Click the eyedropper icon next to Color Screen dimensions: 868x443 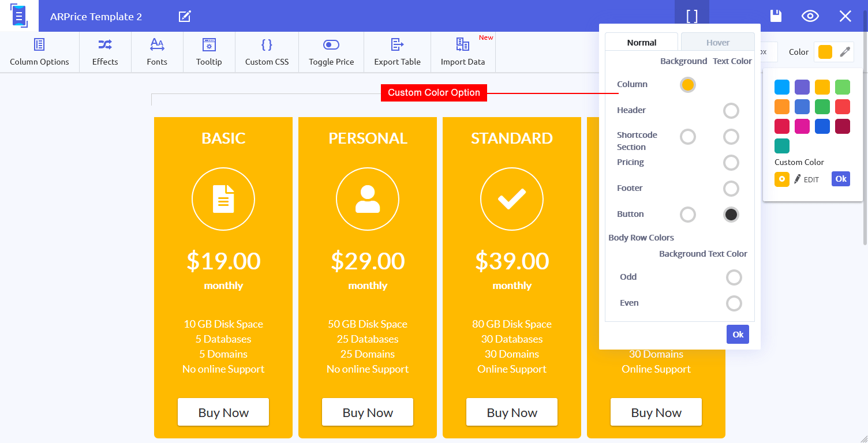(845, 52)
